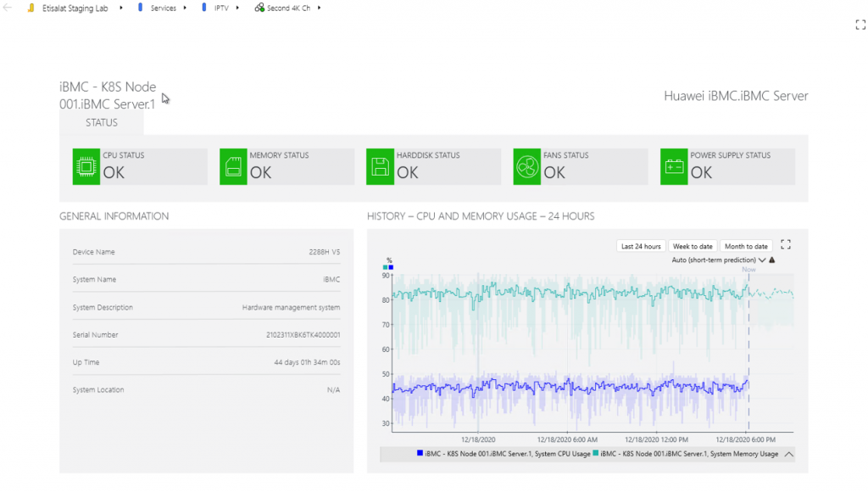
Task: Show the Last 24 hours trend range
Action: pyautogui.click(x=641, y=246)
